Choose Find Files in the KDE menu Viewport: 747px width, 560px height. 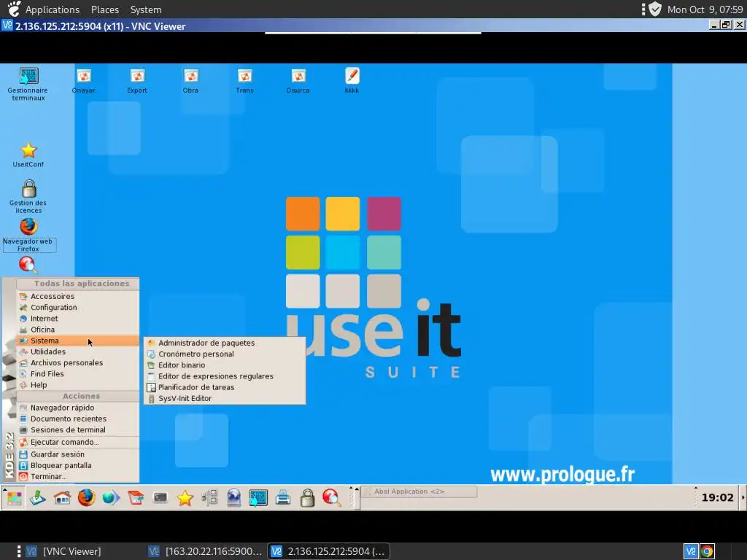tap(77, 374)
